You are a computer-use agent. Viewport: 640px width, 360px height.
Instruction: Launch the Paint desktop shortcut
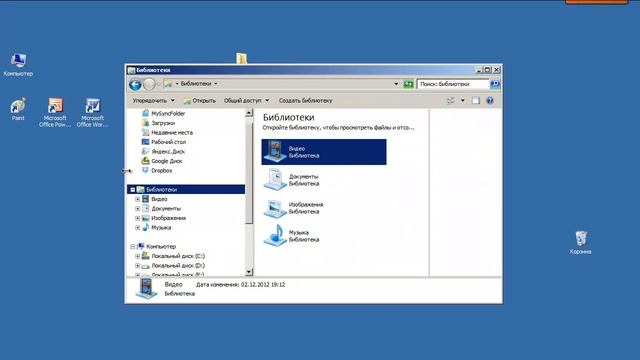18,109
